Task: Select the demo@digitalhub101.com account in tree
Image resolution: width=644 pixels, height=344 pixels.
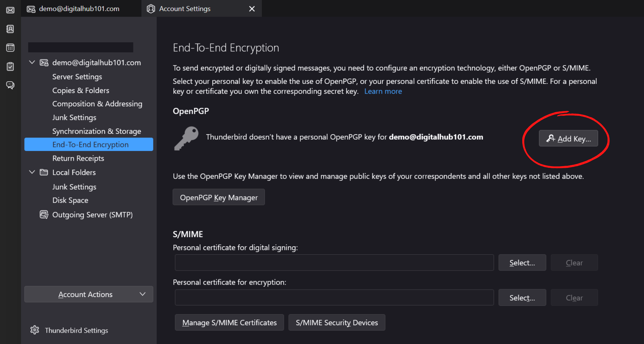Action: 97,63
